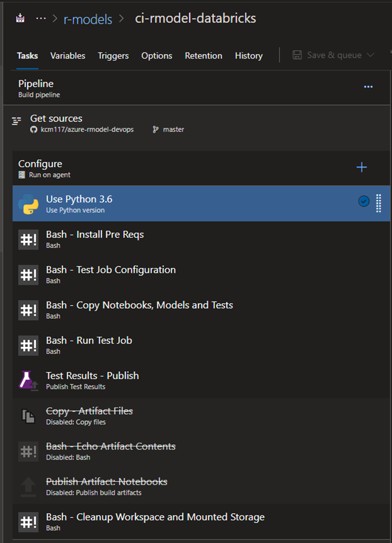Image resolution: width=392 pixels, height=543 pixels.
Task: Select the Use Python 3.6 task
Action: click(202, 204)
